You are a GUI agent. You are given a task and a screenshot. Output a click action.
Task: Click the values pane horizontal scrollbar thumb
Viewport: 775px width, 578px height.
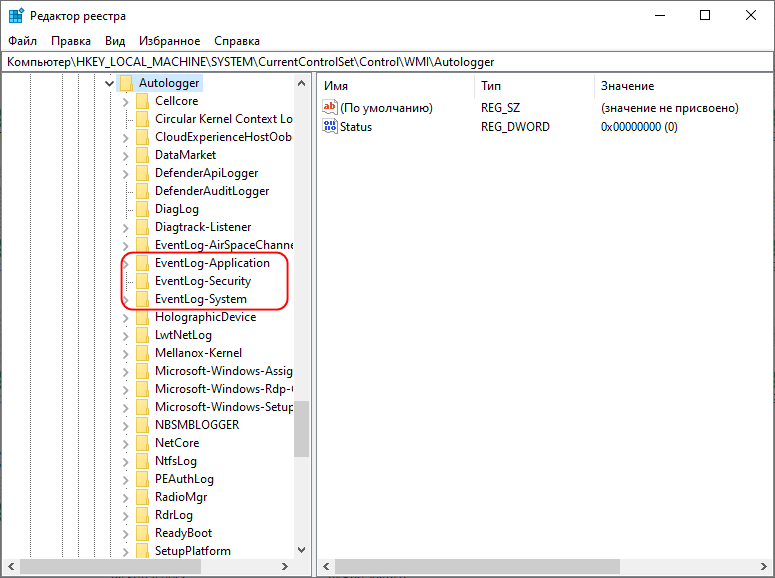pos(477,567)
